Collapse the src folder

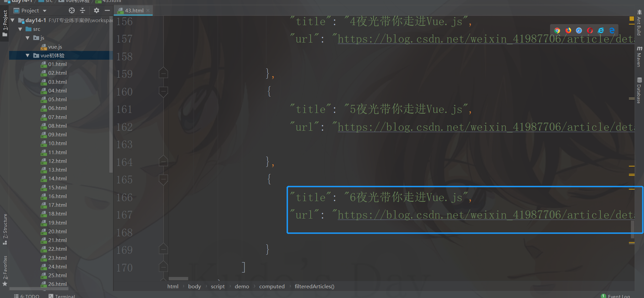20,29
